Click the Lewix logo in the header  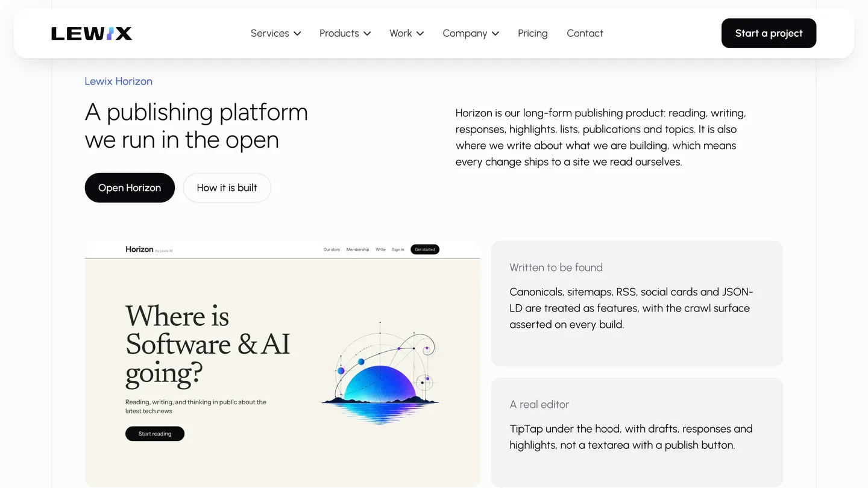92,33
